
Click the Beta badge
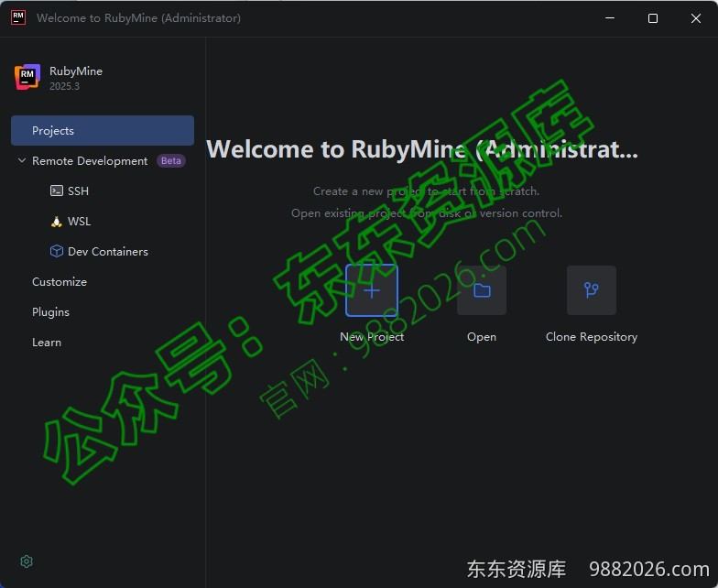point(170,161)
